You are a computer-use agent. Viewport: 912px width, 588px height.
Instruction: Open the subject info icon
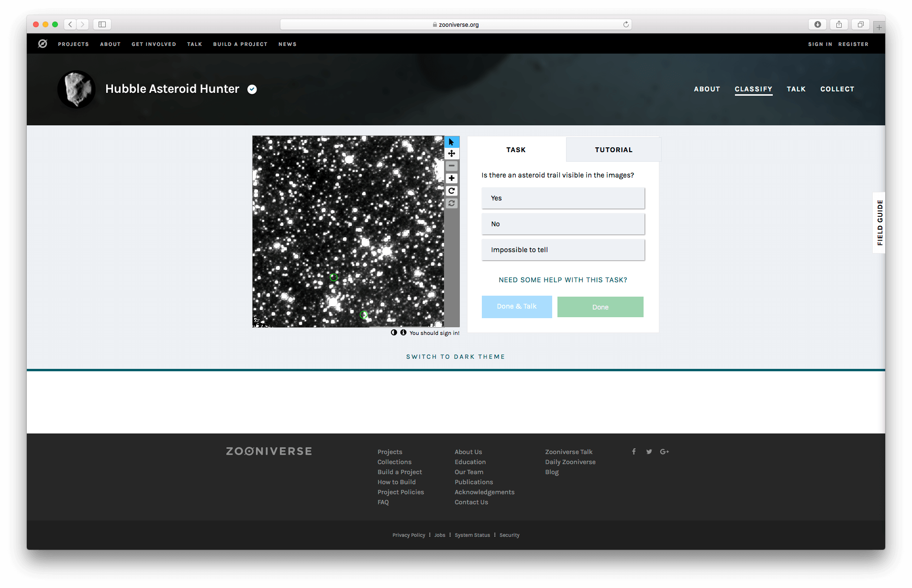coord(403,333)
